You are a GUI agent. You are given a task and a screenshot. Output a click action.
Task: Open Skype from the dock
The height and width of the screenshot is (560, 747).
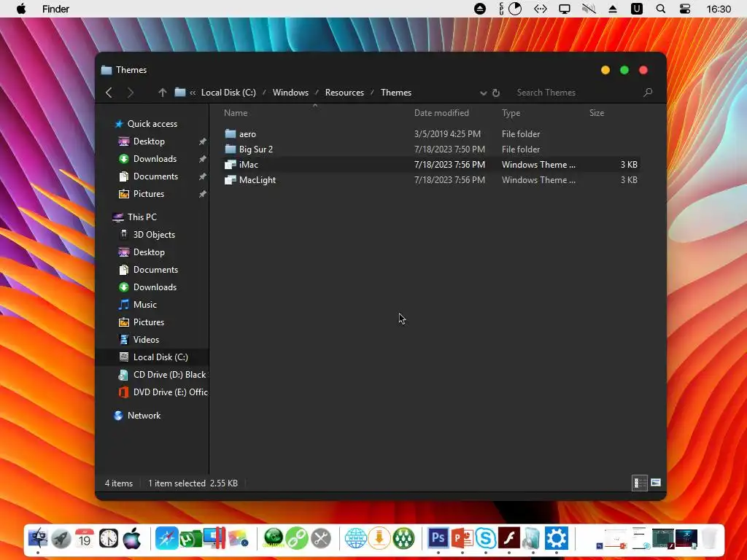[x=485, y=539]
